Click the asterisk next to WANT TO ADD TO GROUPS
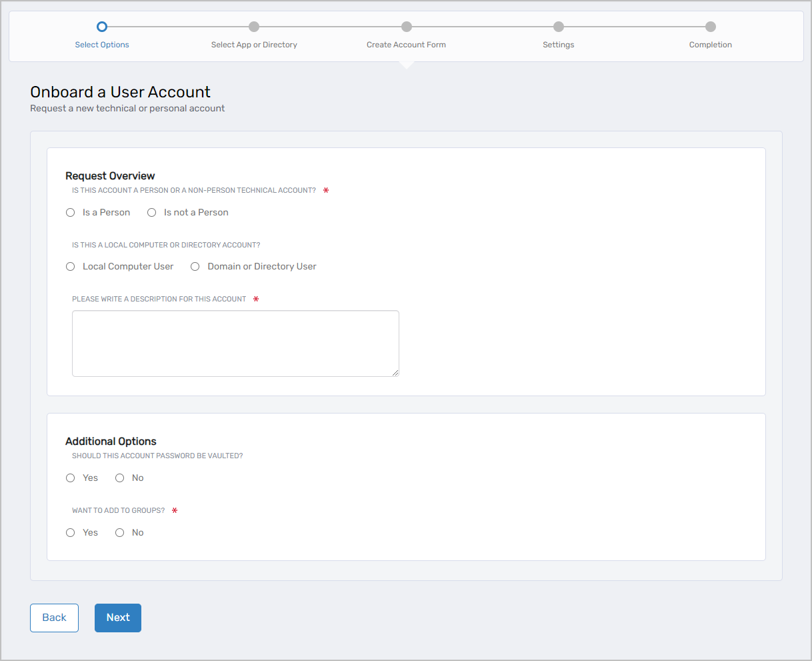 tap(174, 510)
